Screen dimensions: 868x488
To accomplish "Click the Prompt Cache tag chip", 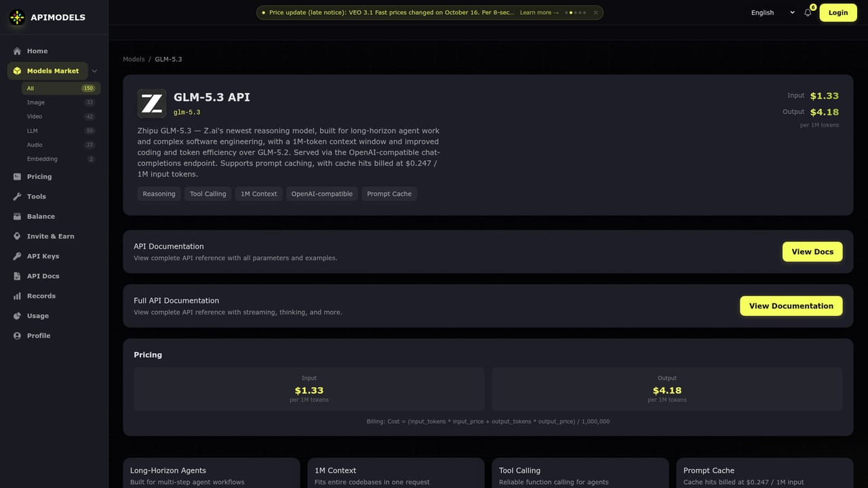I will (389, 194).
